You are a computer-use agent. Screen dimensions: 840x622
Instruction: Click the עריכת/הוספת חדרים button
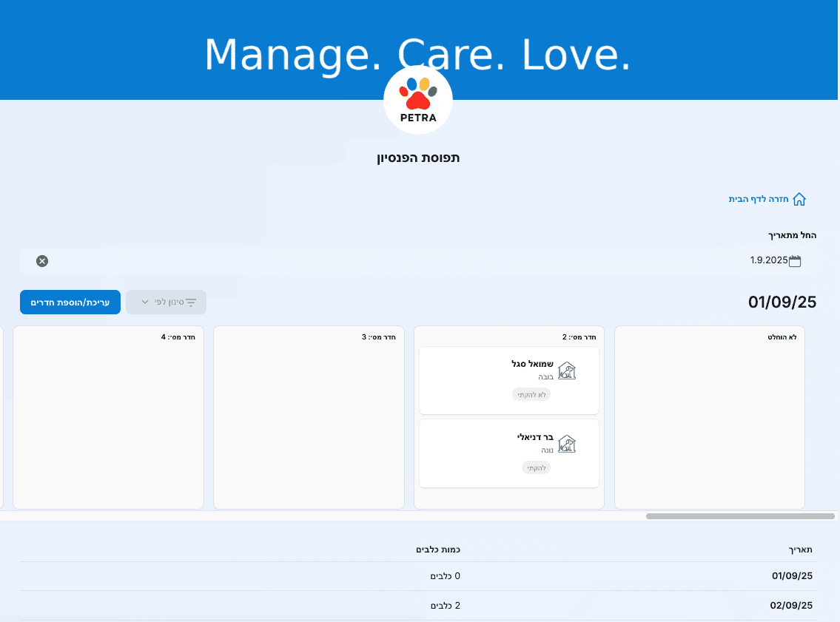click(x=70, y=302)
